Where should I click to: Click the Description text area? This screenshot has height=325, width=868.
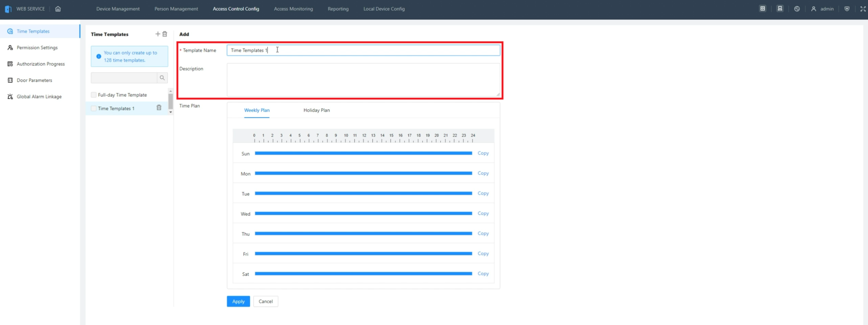coord(364,80)
